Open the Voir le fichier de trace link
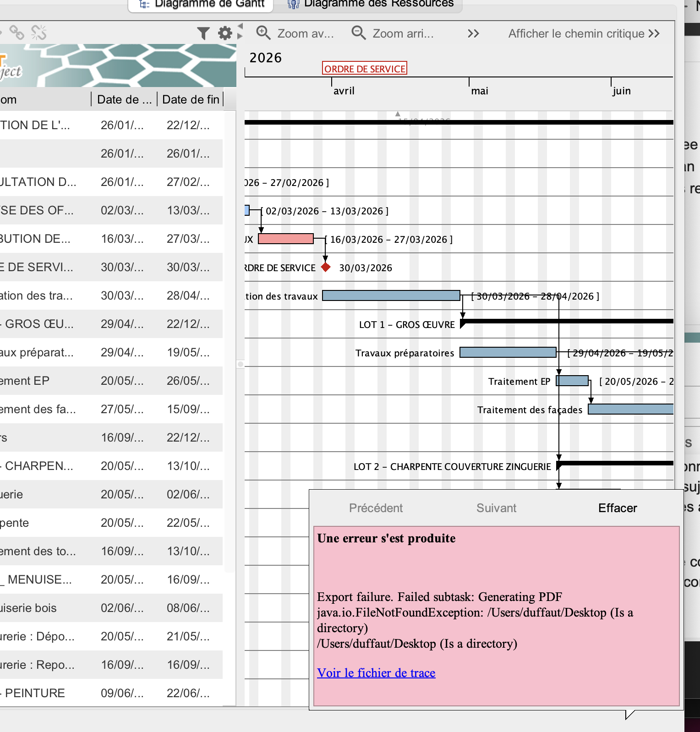This screenshot has width=700, height=732. point(376,672)
